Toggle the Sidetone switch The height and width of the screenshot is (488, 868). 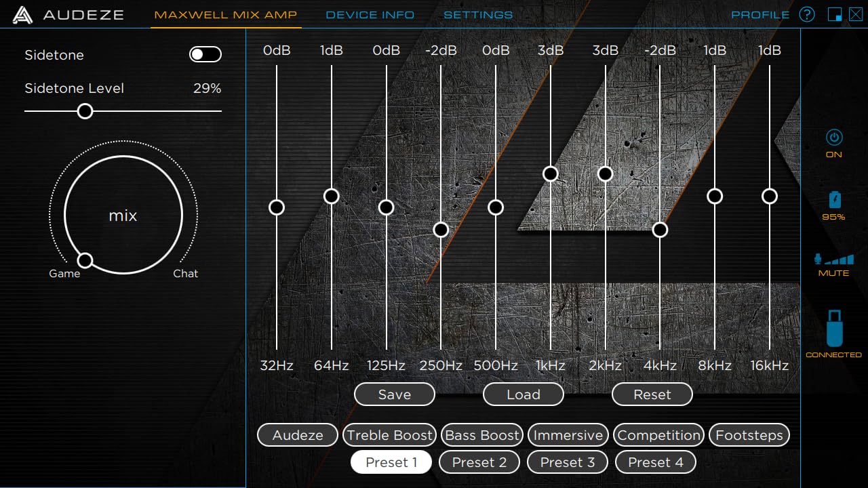(205, 55)
